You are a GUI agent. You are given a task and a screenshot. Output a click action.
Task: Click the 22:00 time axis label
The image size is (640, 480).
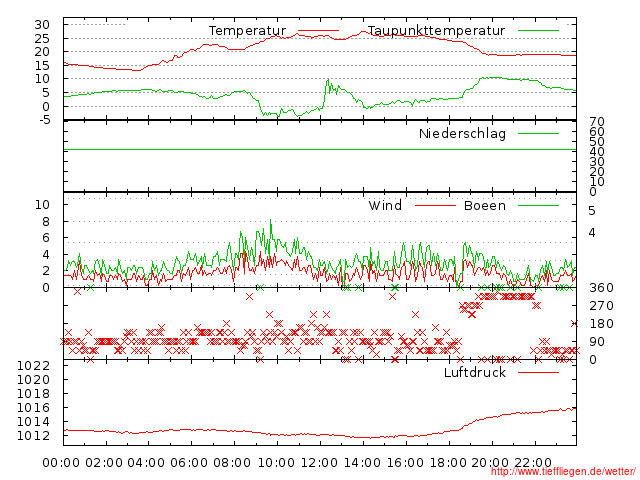pos(533,463)
